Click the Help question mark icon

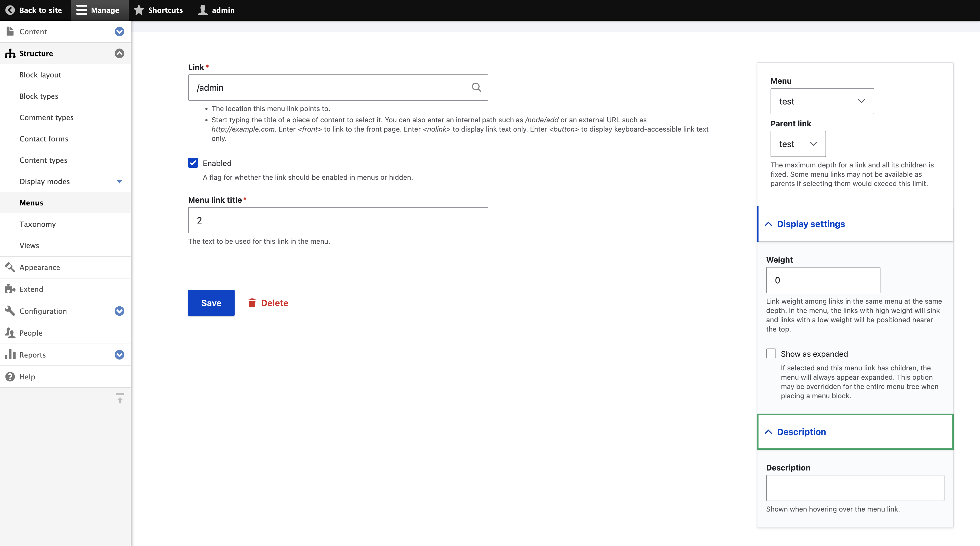click(10, 377)
